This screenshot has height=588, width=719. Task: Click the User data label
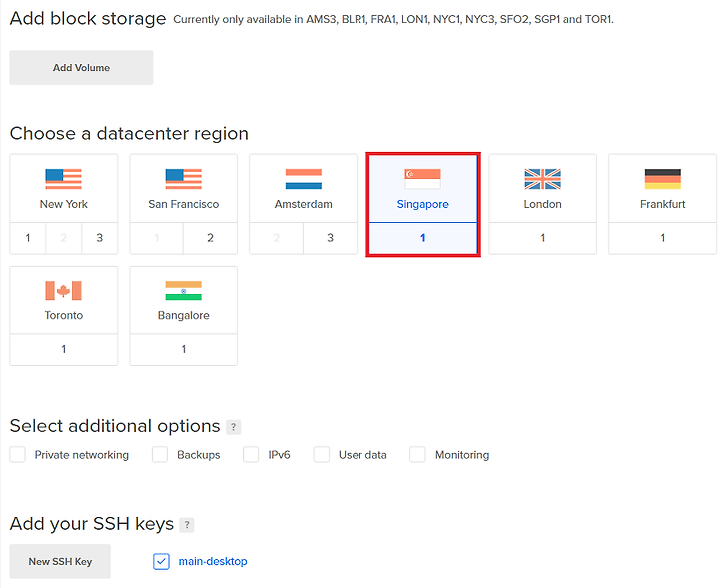tap(362, 455)
